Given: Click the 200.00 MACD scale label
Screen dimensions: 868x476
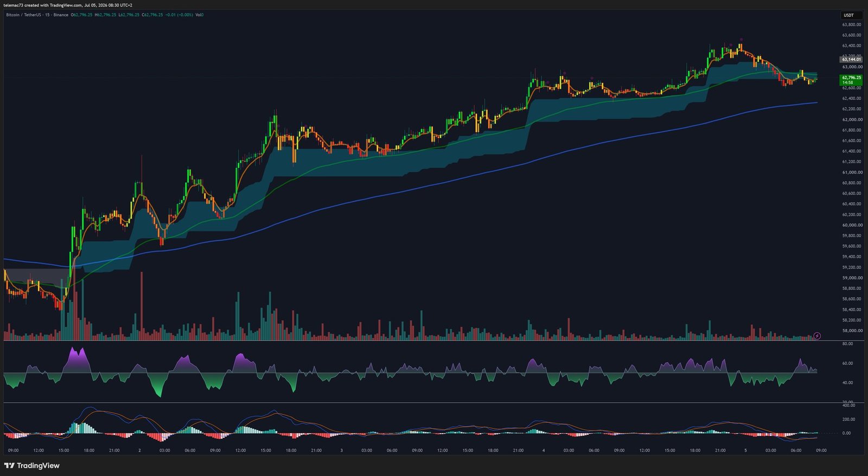Looking at the screenshot, I should click(848, 419).
